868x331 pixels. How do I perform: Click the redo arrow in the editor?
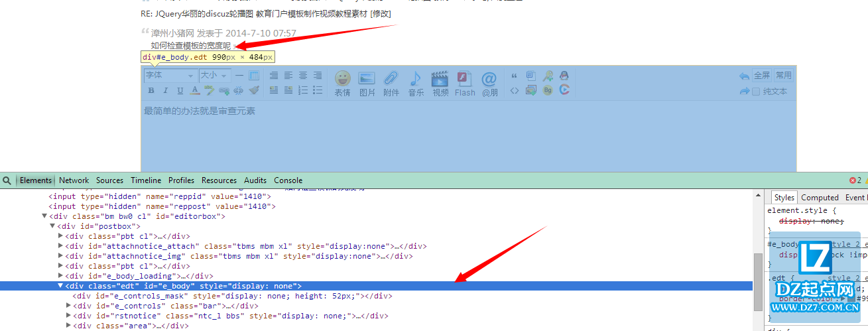pos(745,92)
